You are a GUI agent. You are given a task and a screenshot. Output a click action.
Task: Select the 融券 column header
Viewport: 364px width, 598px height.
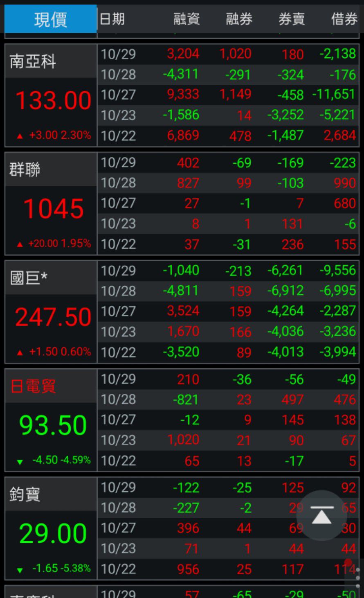(x=239, y=19)
